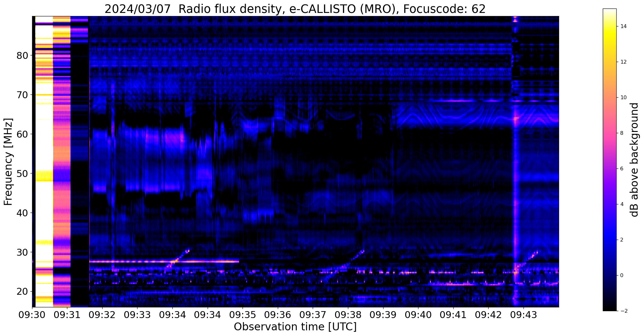Click the 'dB above background' colorbar label
This screenshot has height=336, width=644.
click(x=635, y=160)
